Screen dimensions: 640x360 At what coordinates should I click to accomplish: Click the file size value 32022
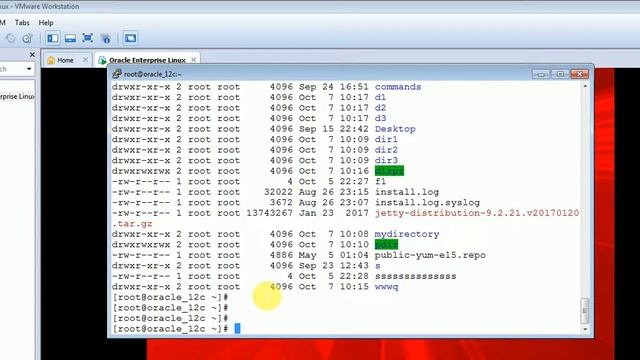pyautogui.click(x=278, y=192)
